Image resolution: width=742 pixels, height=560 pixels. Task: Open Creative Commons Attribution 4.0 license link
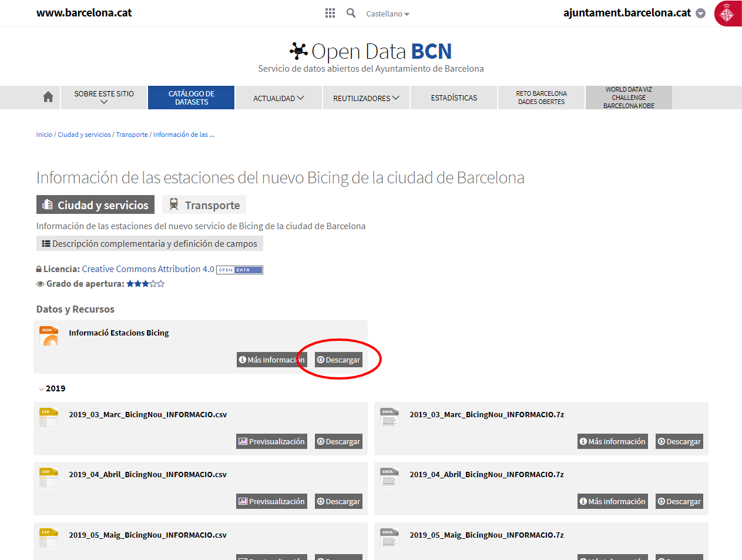(x=148, y=269)
